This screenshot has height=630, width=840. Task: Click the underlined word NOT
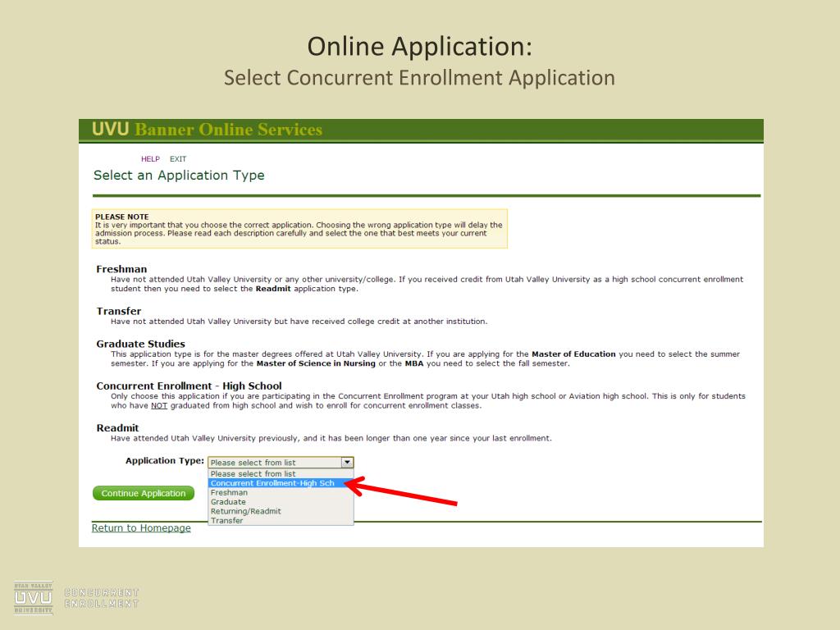pyautogui.click(x=159, y=406)
